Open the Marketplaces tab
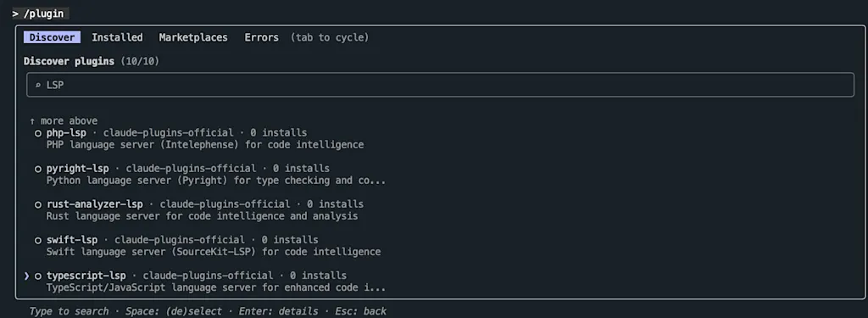Viewport: 868px width, 318px height. (193, 37)
